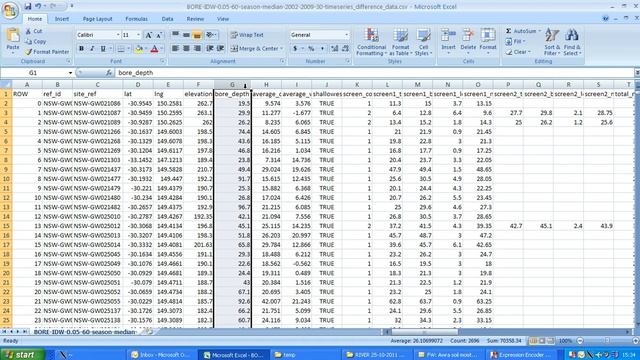Click the Insert Function fx button
The image size is (640, 360).
pos(109,73)
